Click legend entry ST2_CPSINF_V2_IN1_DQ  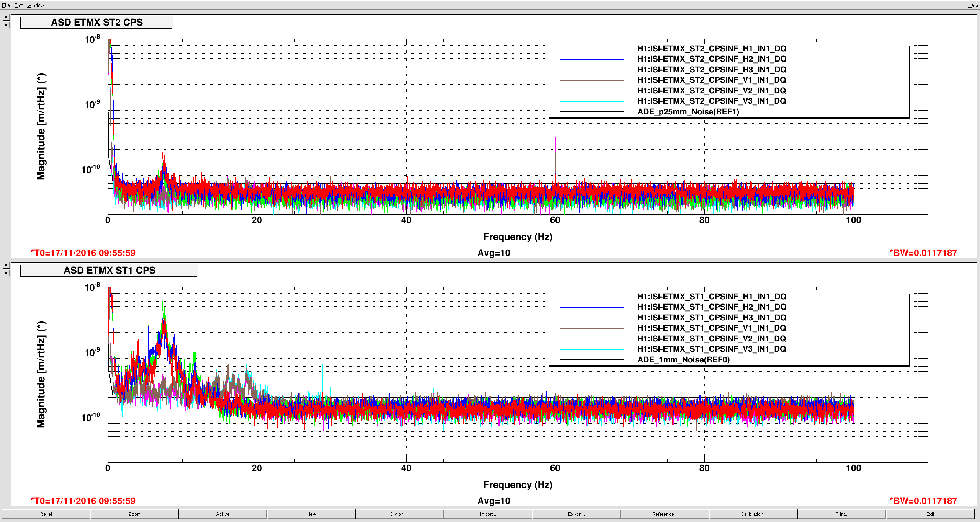(712, 91)
